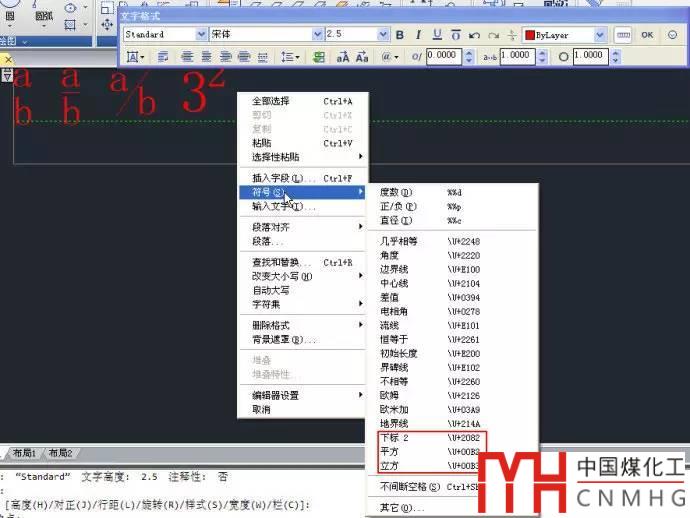
Task: Toggle Italic text formatting
Action: tap(418, 35)
